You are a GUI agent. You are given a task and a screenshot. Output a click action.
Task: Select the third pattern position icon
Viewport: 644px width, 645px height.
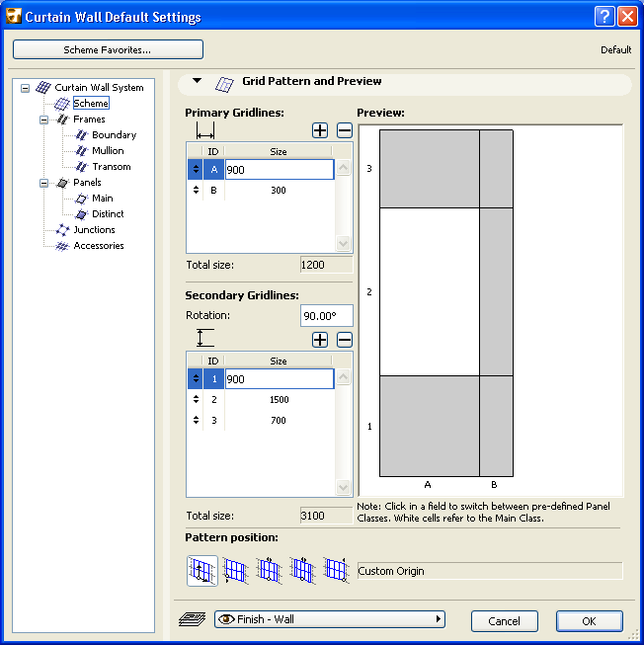click(x=270, y=571)
